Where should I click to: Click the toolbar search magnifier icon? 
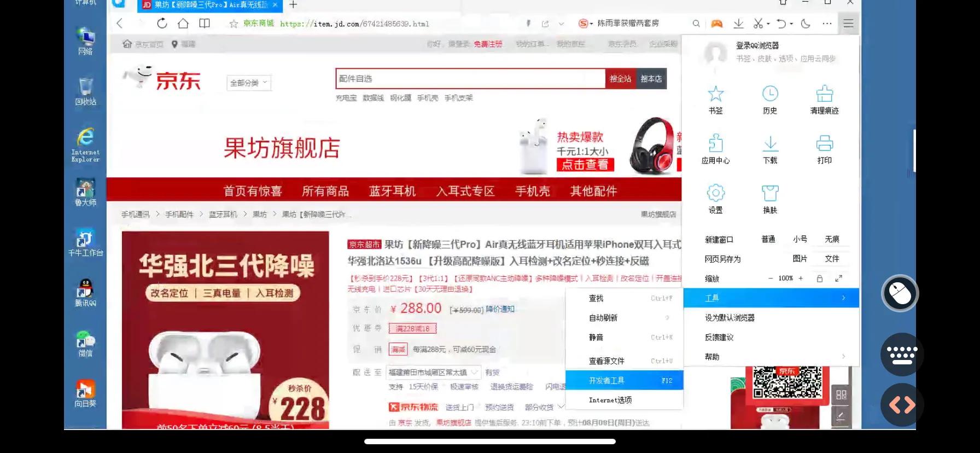[696, 24]
